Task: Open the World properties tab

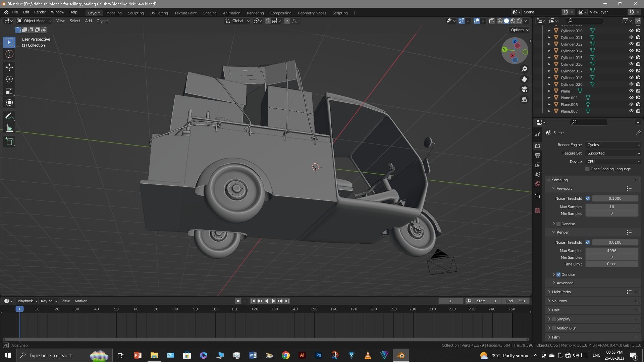Action: click(x=538, y=184)
